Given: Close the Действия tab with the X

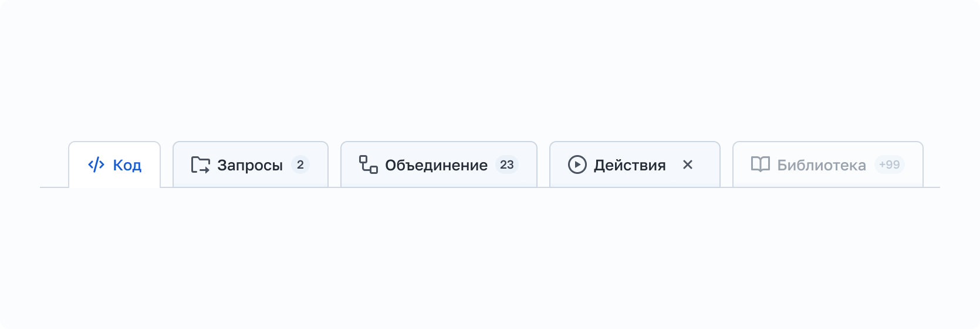Looking at the screenshot, I should 688,165.
